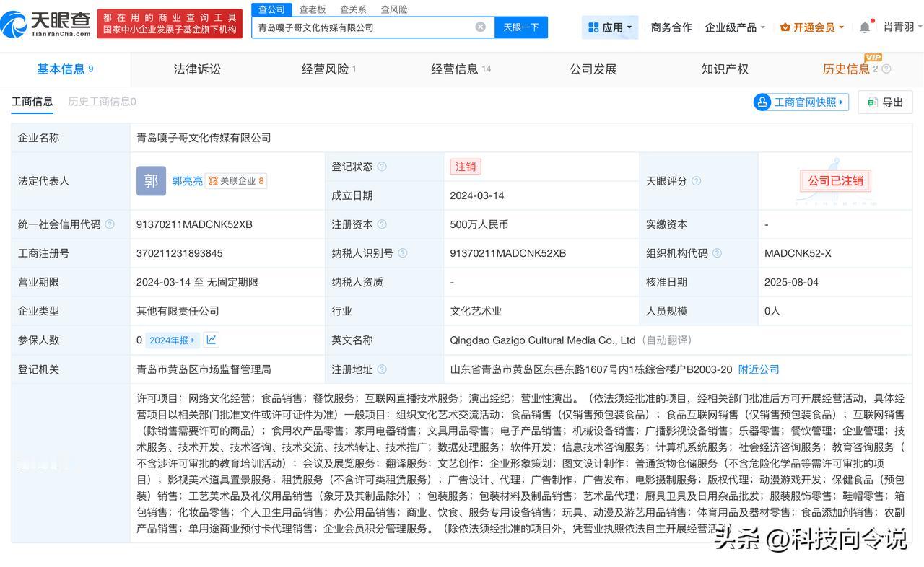Open the 基本信息 tab
This screenshot has height=567, width=924.
coord(65,69)
